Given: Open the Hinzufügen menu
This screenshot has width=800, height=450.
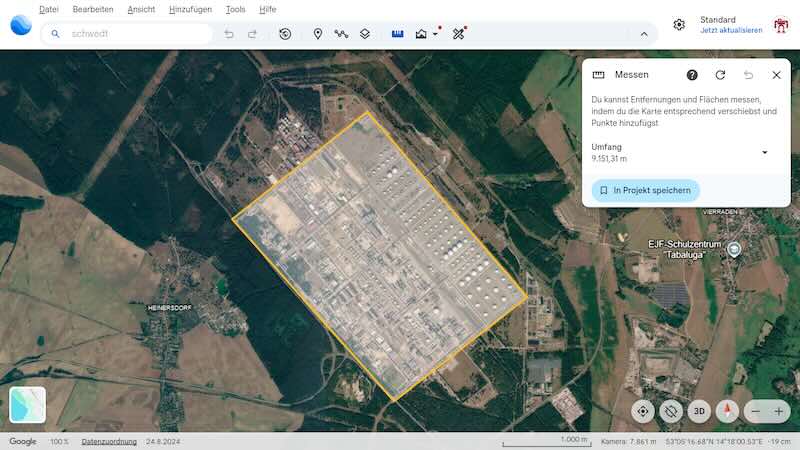Looking at the screenshot, I should click(190, 9).
